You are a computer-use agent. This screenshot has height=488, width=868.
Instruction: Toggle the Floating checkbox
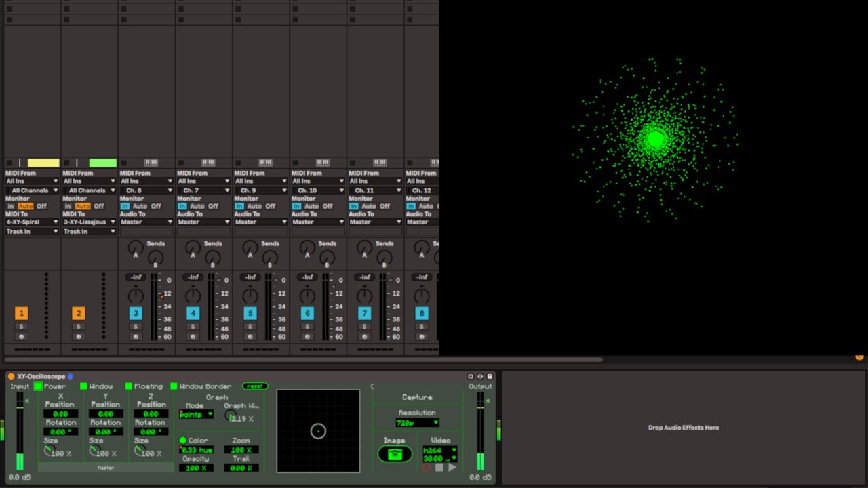click(128, 386)
